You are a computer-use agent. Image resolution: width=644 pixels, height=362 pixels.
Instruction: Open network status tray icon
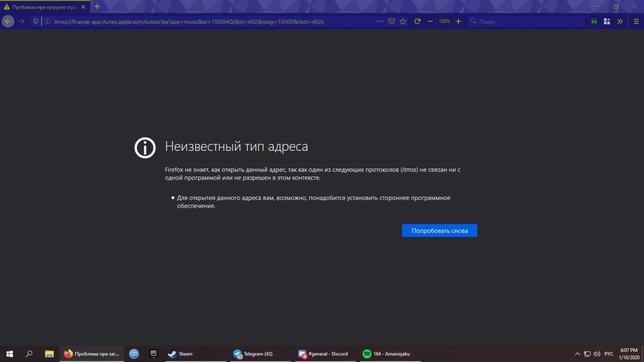pyautogui.click(x=587, y=354)
